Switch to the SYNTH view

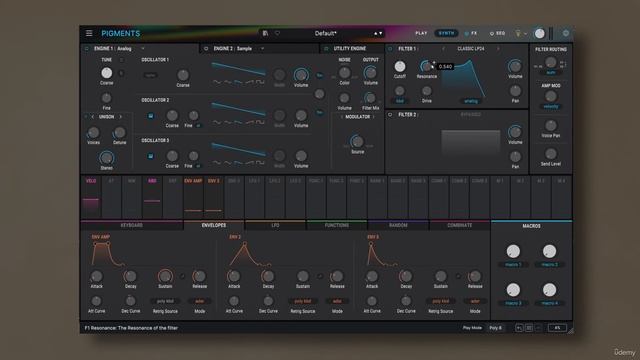tap(446, 33)
